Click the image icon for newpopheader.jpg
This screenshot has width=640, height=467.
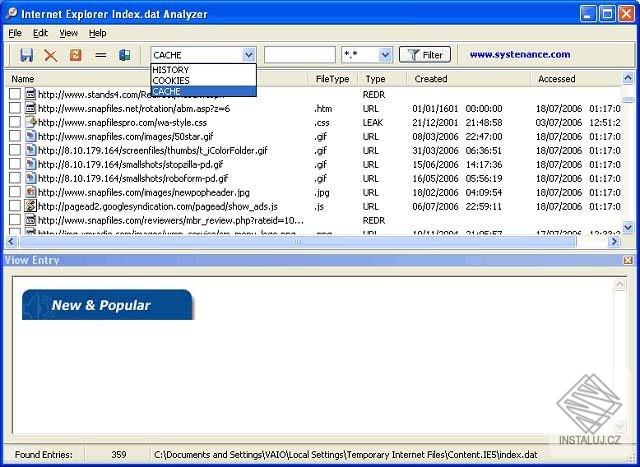tap(31, 192)
